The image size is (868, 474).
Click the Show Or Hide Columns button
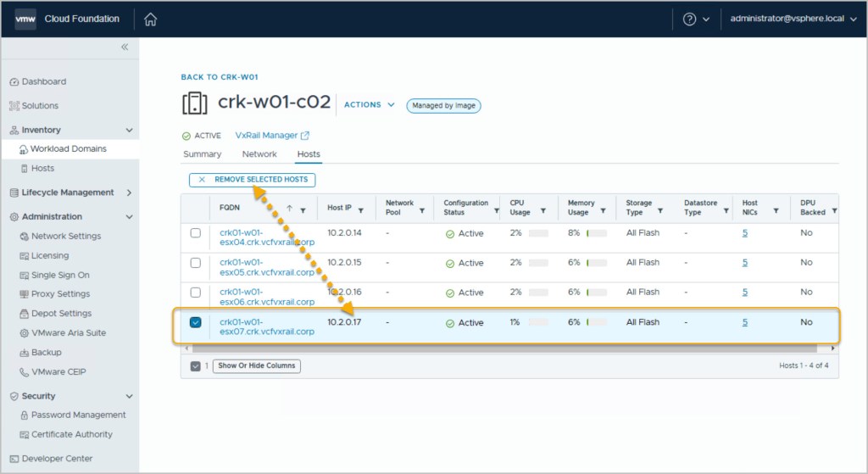pyautogui.click(x=257, y=366)
